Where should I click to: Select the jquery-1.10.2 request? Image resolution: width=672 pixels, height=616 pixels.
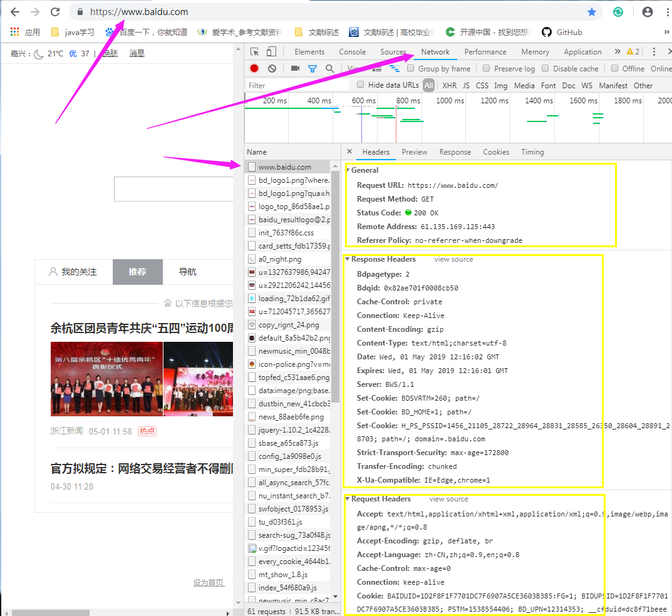coord(287,430)
